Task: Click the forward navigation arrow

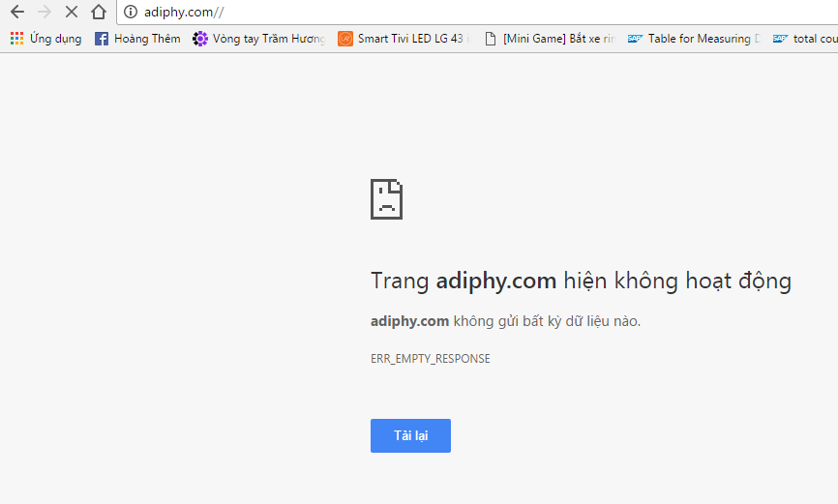Action: point(45,12)
